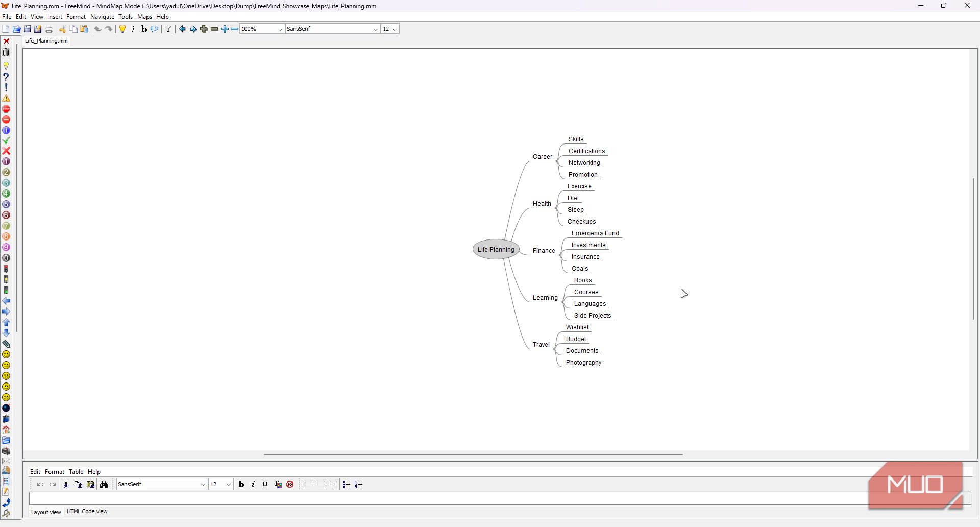980x527 pixels.
Task: Copy node using top toolbar copy icon
Action: 73,29
